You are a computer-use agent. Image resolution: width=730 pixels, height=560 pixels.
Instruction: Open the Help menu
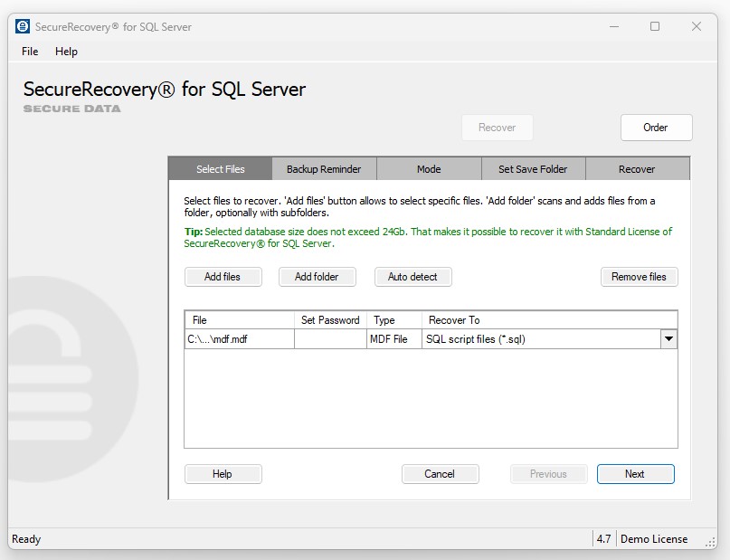(x=66, y=52)
